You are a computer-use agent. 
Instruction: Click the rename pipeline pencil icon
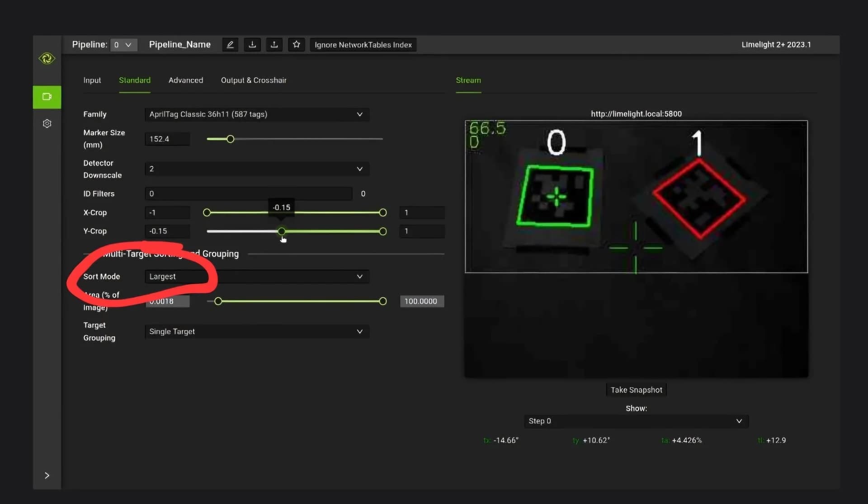(x=230, y=44)
